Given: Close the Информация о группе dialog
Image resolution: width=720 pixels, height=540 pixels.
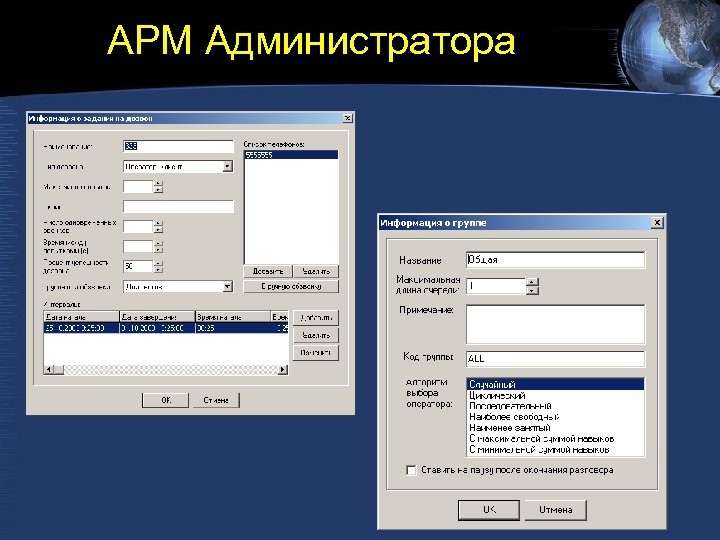Looking at the screenshot, I should click(x=657, y=223).
